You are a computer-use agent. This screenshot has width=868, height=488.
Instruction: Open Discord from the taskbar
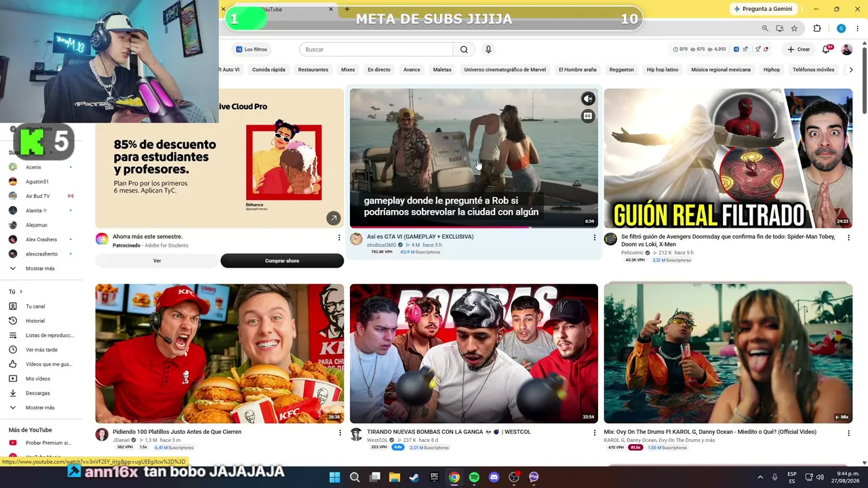(x=494, y=477)
